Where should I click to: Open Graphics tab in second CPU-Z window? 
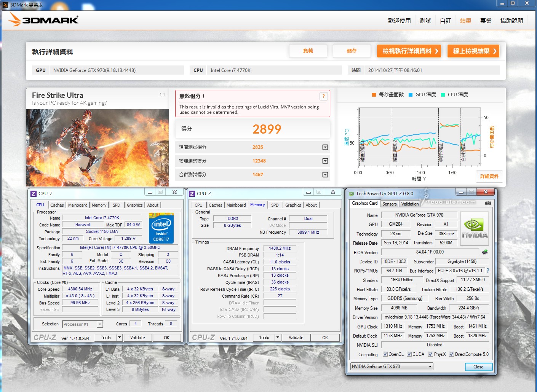click(293, 205)
